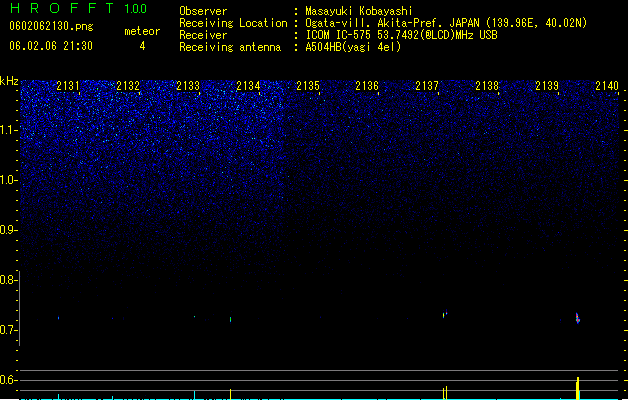Click the meteor count value 4
Viewport: 629px width, 400px height.
[x=142, y=46]
